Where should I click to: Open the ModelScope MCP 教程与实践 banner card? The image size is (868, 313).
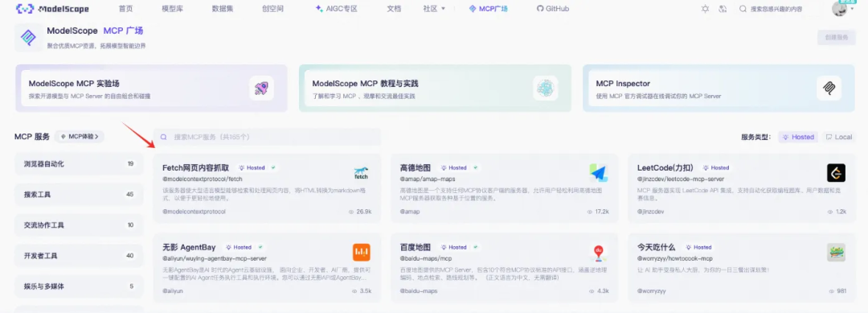click(x=435, y=88)
